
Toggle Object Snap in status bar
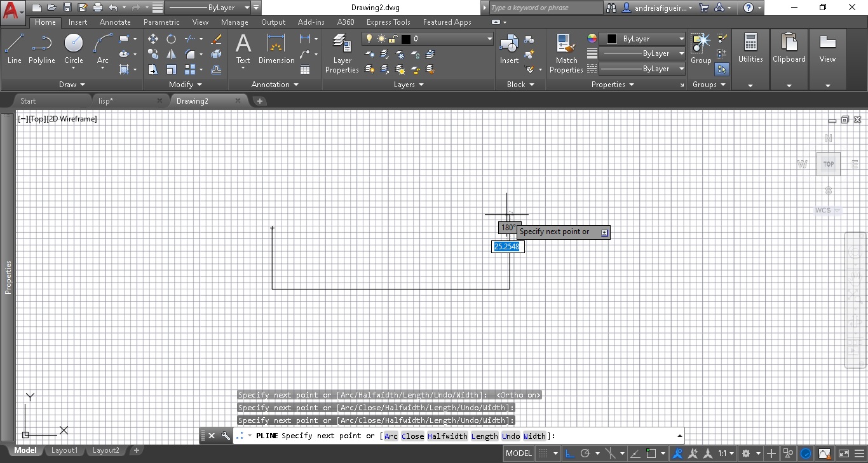[x=651, y=453]
